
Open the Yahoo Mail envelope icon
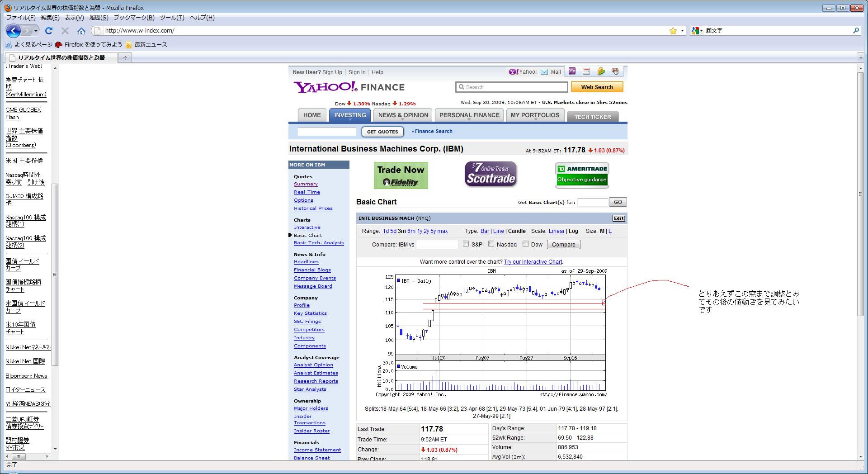click(x=544, y=72)
